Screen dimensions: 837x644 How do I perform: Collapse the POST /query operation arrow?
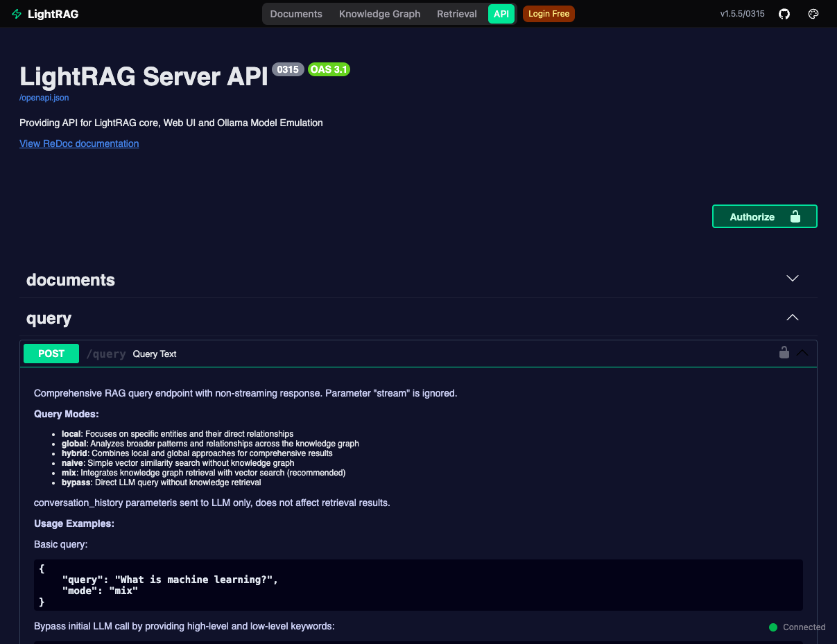click(x=803, y=353)
